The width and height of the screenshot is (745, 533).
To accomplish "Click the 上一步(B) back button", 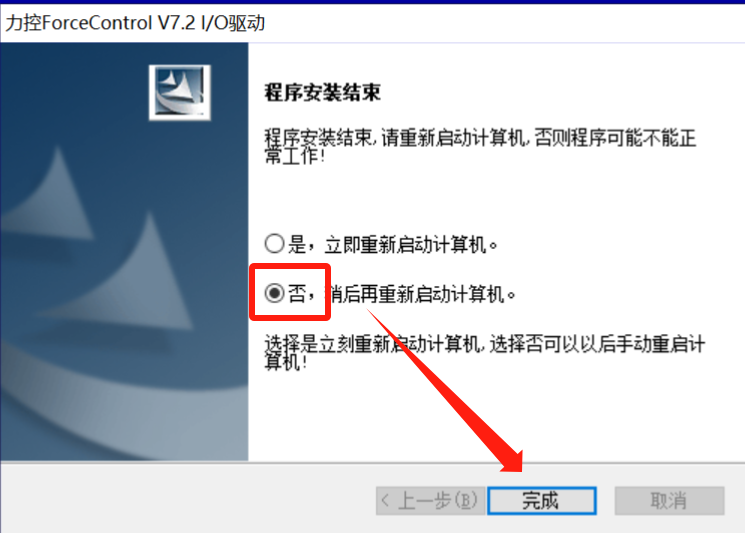I will click(430, 500).
